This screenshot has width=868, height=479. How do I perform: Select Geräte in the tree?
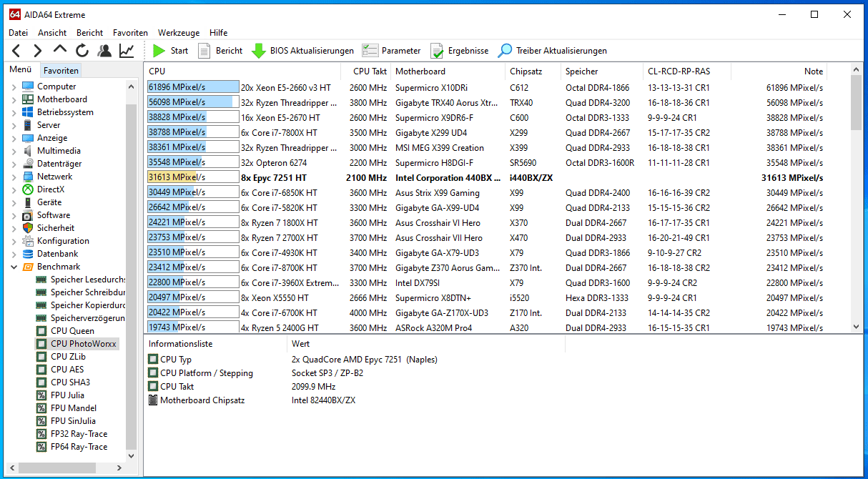[x=49, y=202]
